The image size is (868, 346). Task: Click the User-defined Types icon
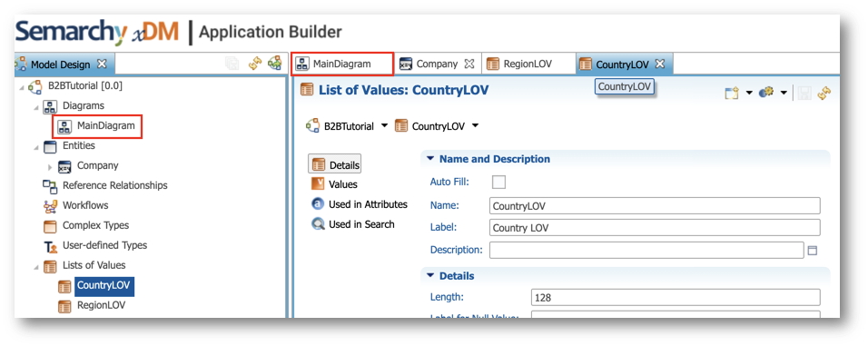point(50,246)
